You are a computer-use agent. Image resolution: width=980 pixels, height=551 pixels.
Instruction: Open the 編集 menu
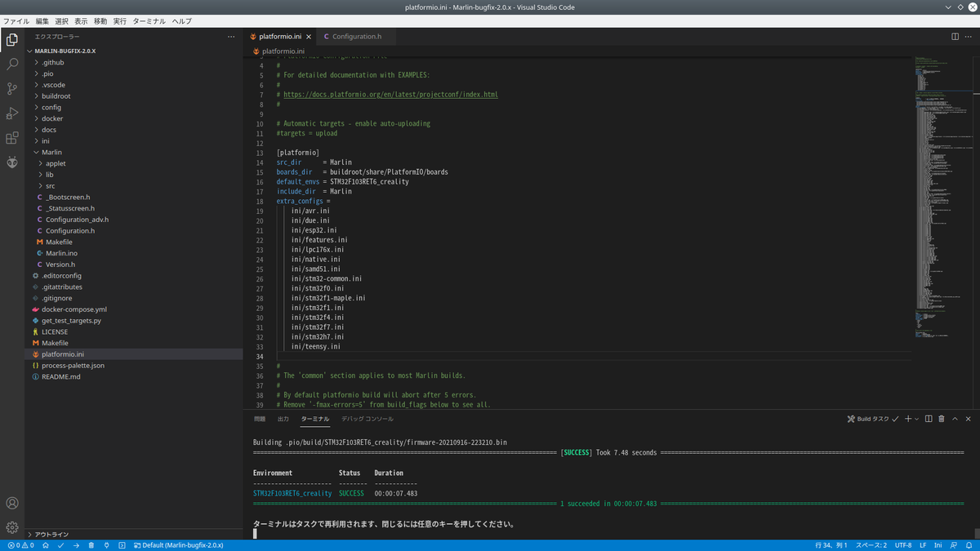pos(42,21)
